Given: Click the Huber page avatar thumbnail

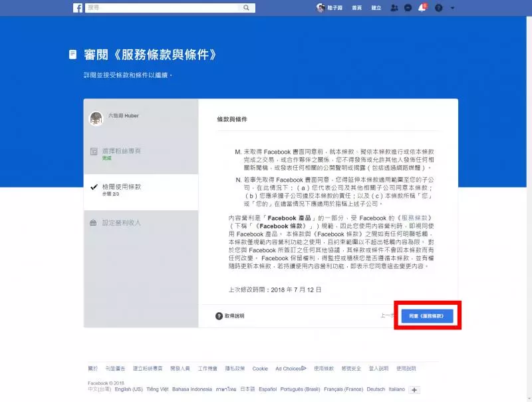Looking at the screenshot, I should point(96,118).
